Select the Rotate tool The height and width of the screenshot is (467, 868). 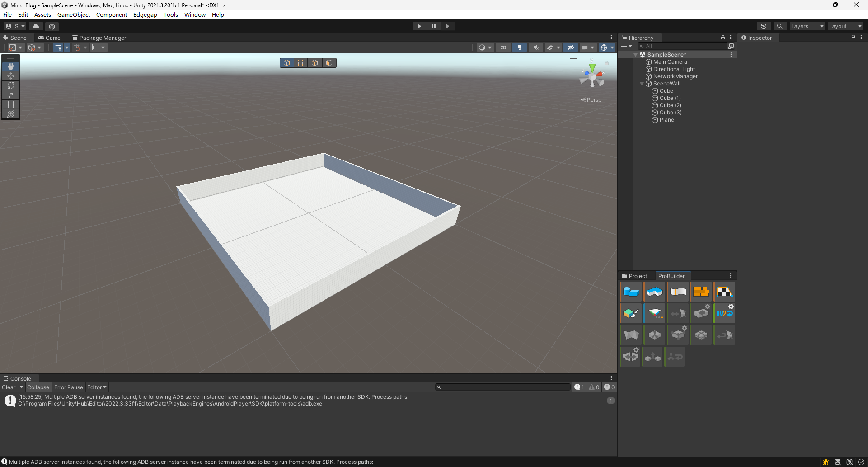pyautogui.click(x=11, y=85)
